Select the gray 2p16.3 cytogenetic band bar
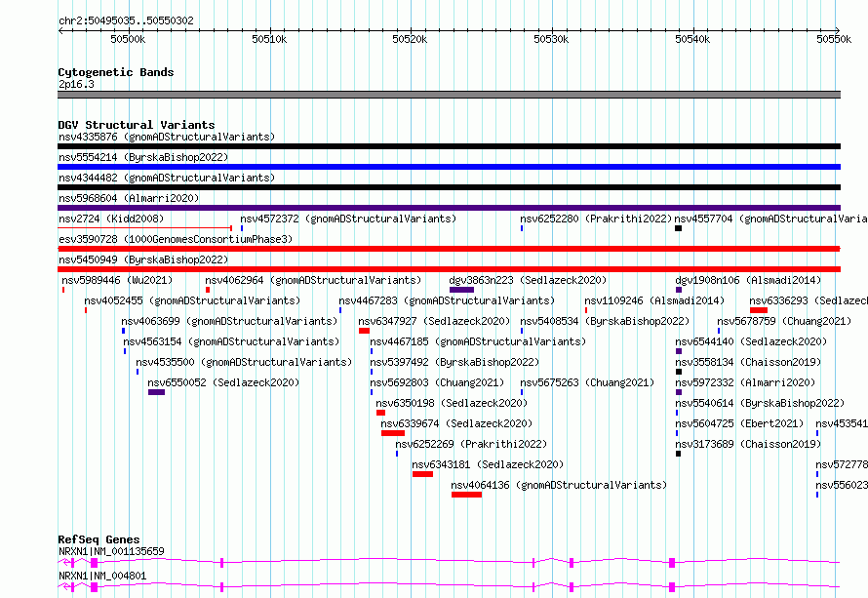 (x=449, y=95)
